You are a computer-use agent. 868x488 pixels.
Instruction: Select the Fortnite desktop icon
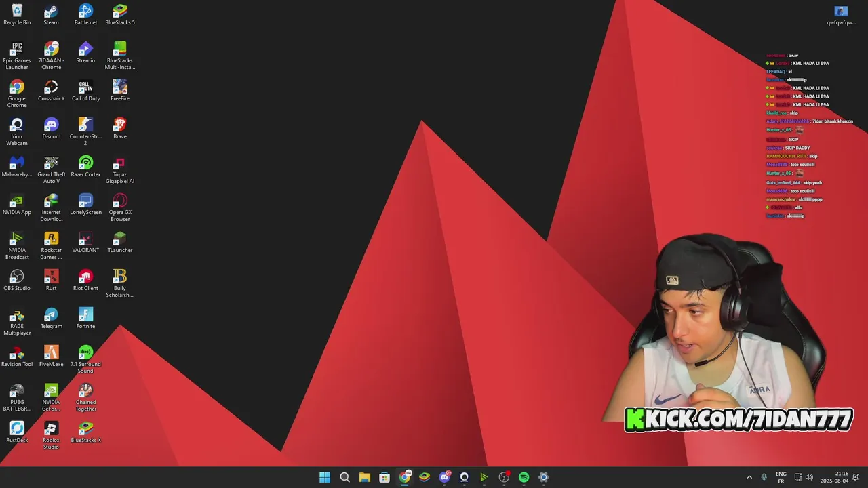pos(85,319)
